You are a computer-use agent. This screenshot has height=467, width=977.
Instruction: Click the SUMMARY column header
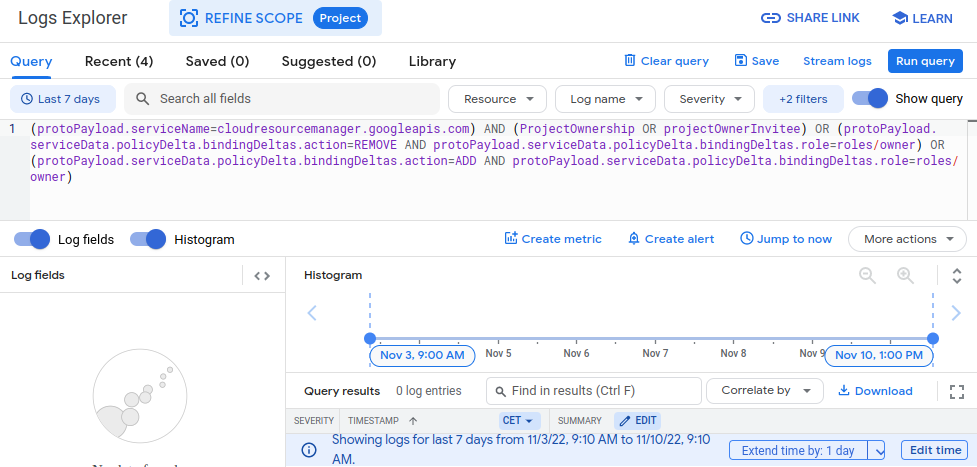coord(579,421)
